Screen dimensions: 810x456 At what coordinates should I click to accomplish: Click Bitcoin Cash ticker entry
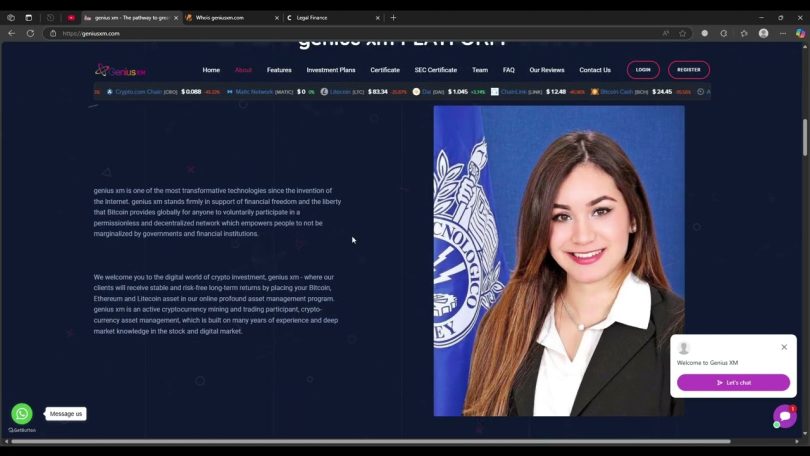click(641, 92)
